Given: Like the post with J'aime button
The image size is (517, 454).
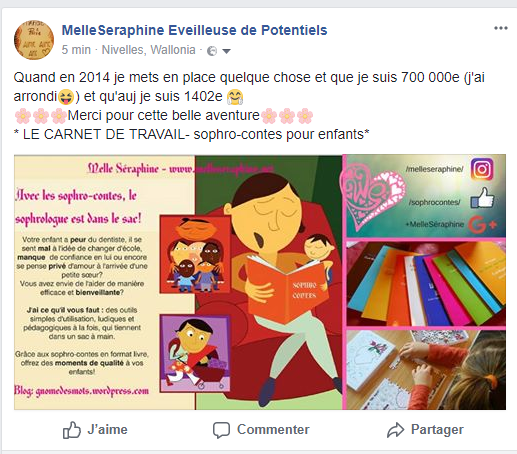Looking at the screenshot, I should point(95,430).
